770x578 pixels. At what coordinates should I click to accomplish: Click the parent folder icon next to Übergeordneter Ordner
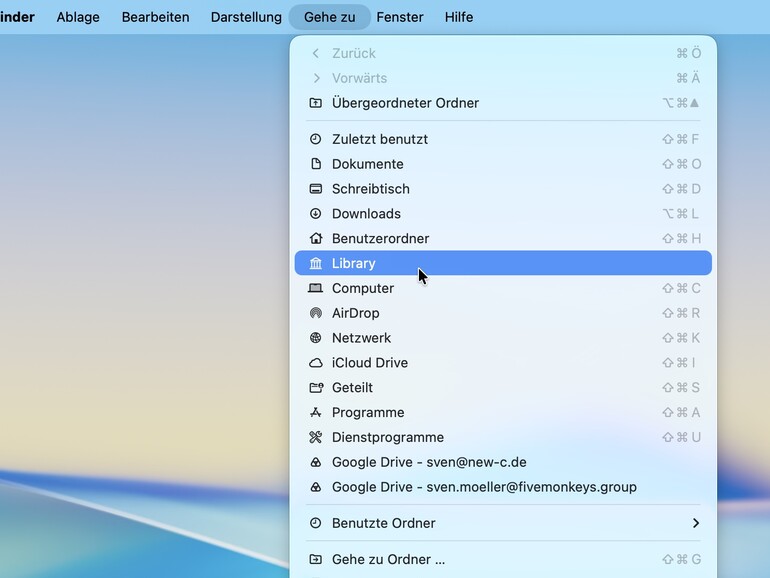click(x=316, y=103)
